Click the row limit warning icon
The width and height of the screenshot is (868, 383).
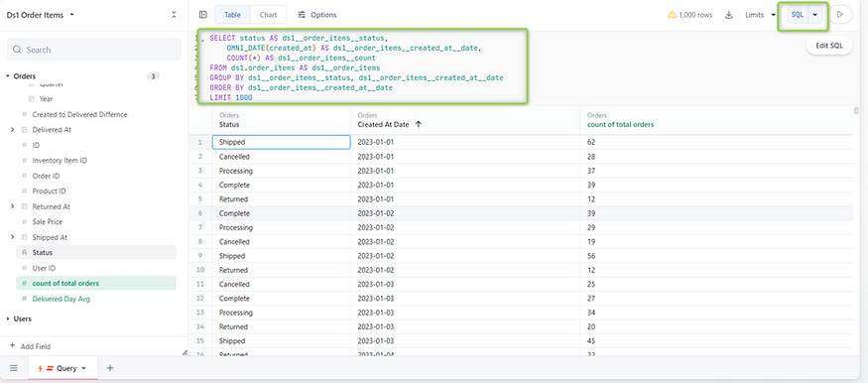[672, 15]
